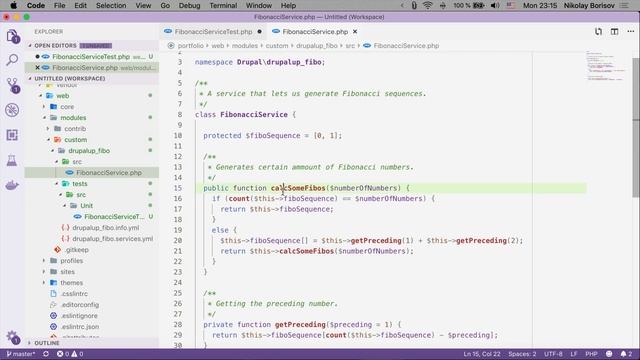The width and height of the screenshot is (640, 360).
Task: Open the .eslintrc.json file
Action: [x=80, y=327]
